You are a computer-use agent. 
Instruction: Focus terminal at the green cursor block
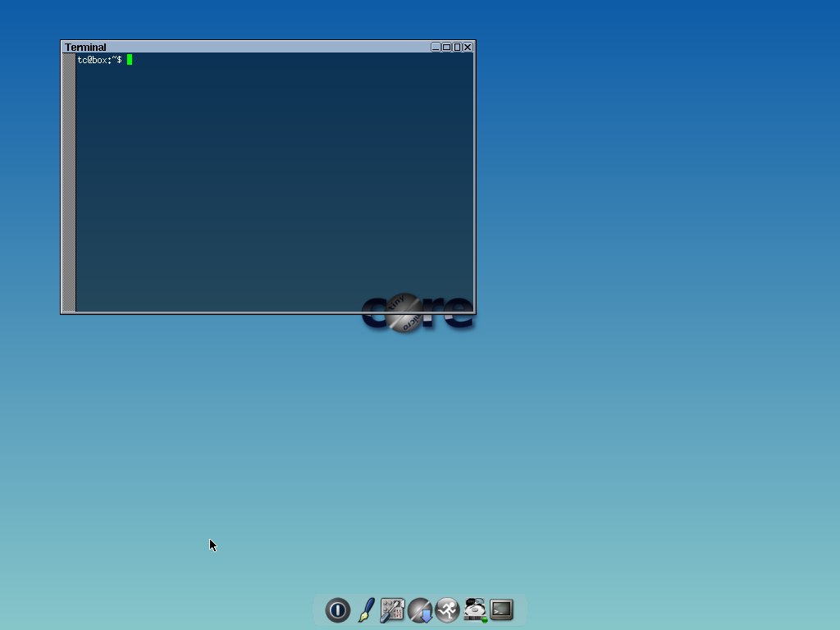(x=130, y=60)
